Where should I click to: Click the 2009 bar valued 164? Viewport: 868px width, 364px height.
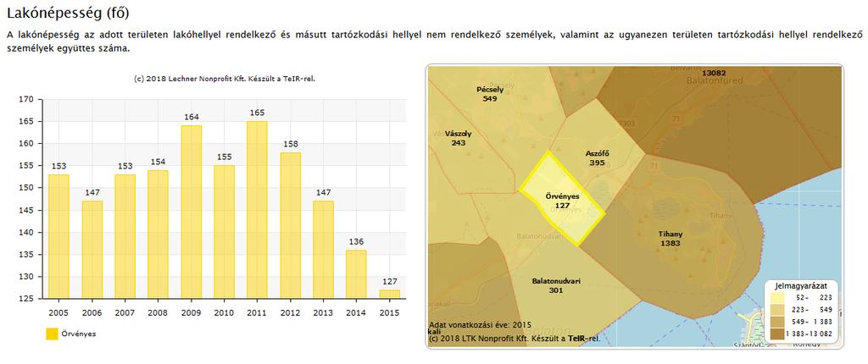tap(191, 212)
